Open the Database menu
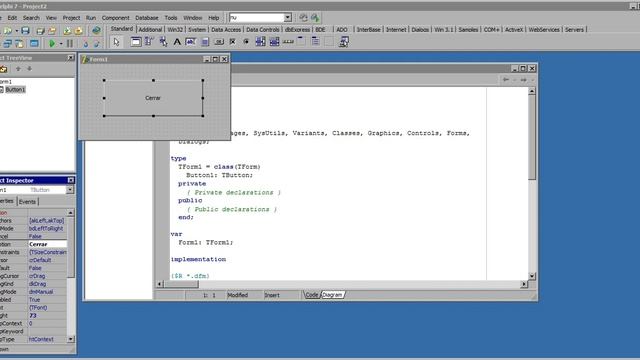 point(147,18)
